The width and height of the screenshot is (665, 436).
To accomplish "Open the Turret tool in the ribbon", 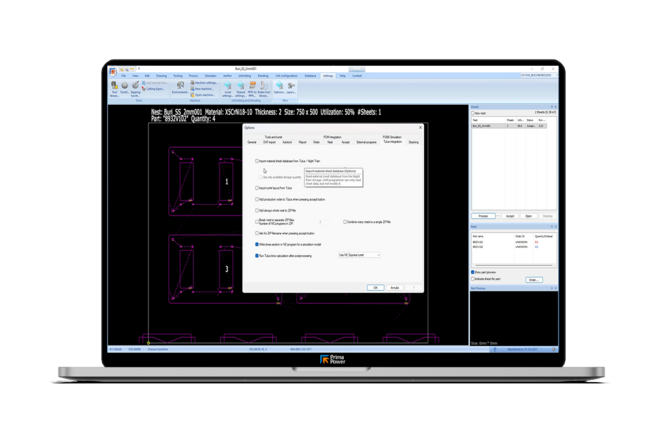I will (125, 88).
